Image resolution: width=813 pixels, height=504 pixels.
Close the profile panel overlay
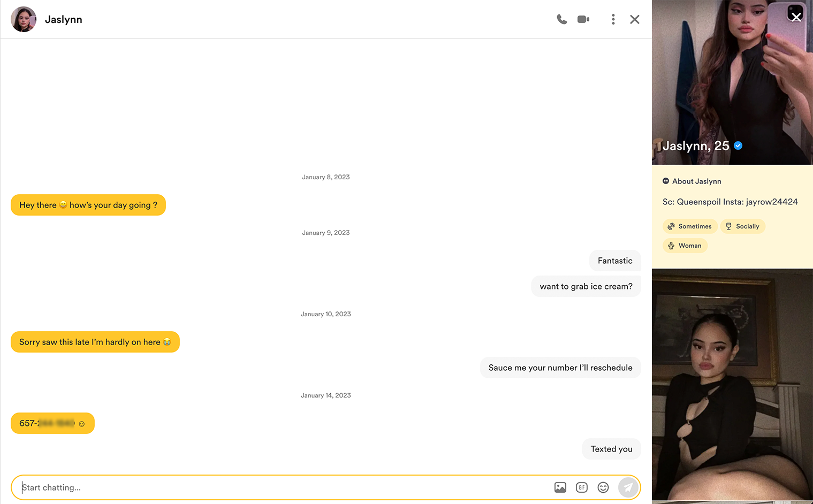tap(796, 16)
